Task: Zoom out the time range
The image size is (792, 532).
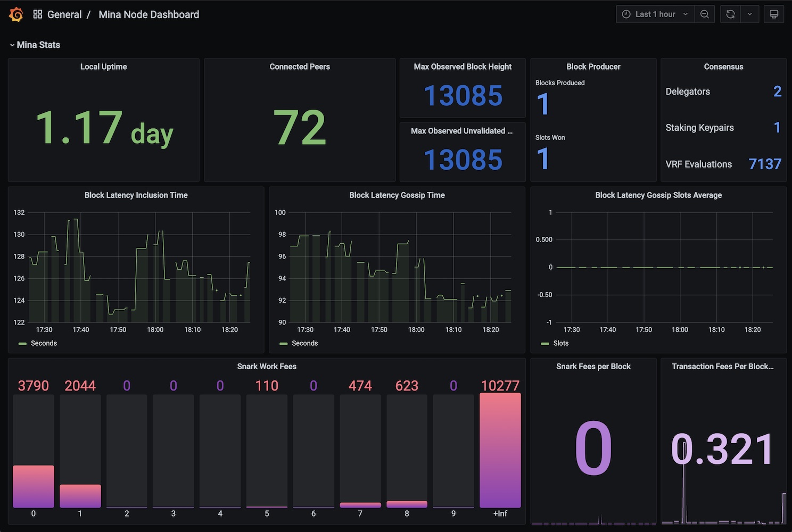Action: click(x=705, y=14)
